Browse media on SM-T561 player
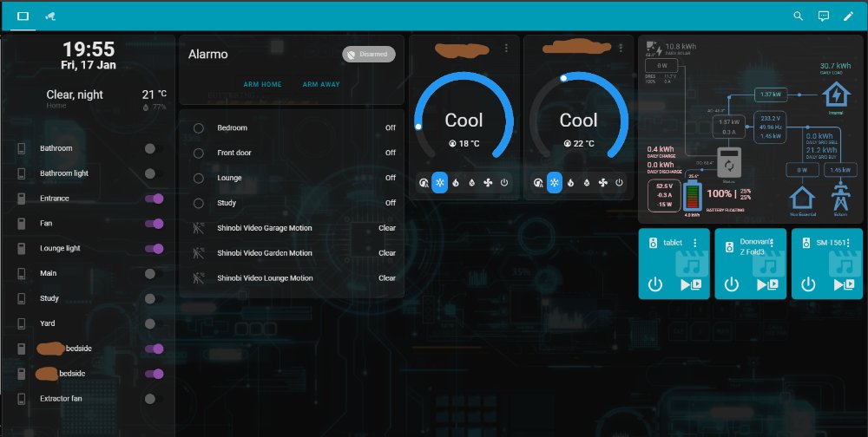The image size is (868, 437). 845,285
